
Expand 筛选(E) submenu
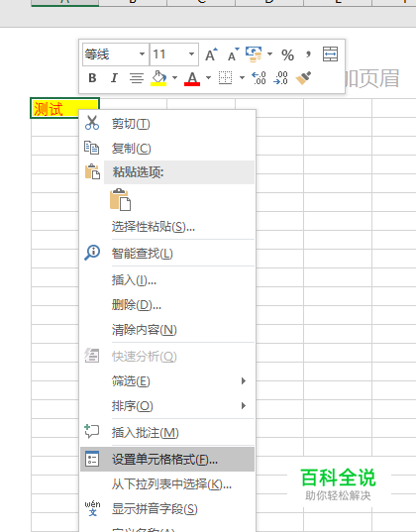pos(167,381)
